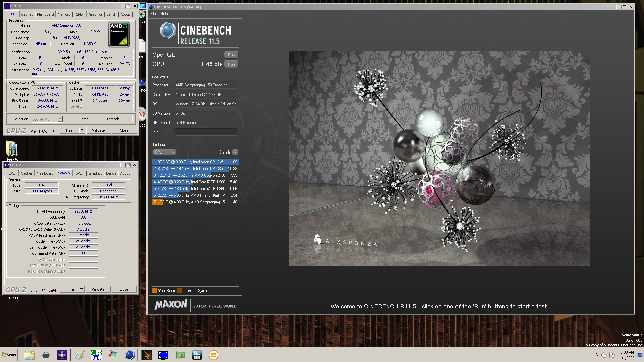Expand Tools dropdown arrow in lower CPU-Z
This screenshot has height=362, width=644.
click(82, 289)
